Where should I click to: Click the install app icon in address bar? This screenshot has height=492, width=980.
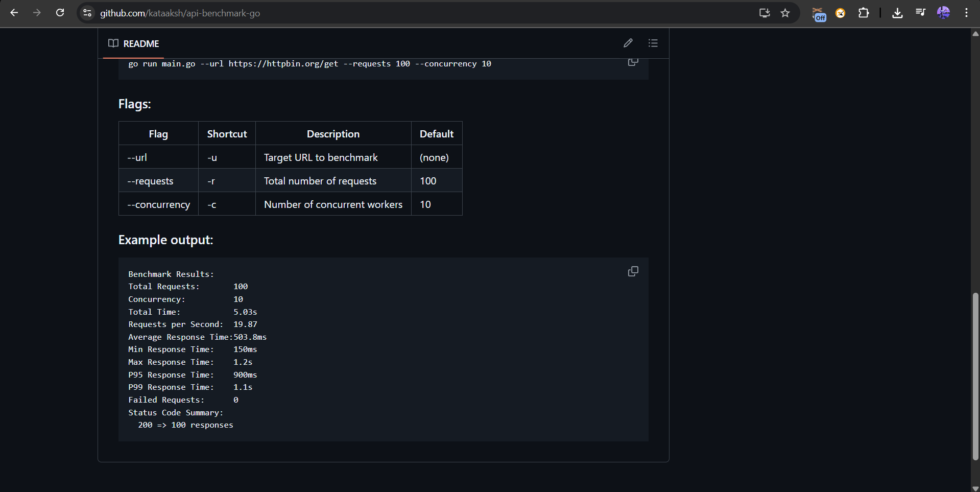click(764, 13)
